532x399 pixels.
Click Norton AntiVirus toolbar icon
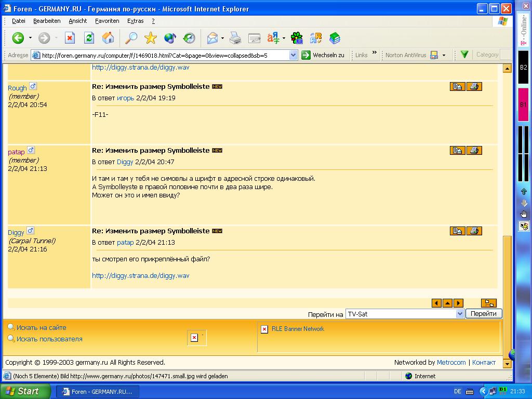pyautogui.click(x=434, y=55)
